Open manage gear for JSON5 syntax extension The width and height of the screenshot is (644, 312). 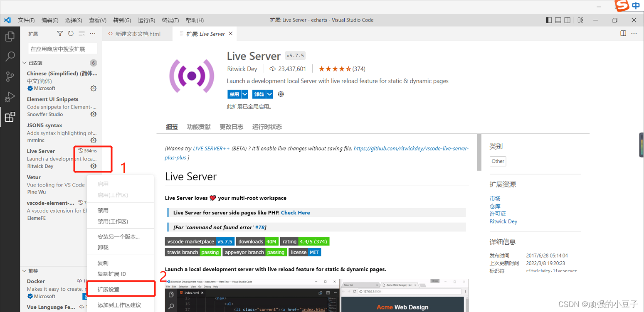94,140
